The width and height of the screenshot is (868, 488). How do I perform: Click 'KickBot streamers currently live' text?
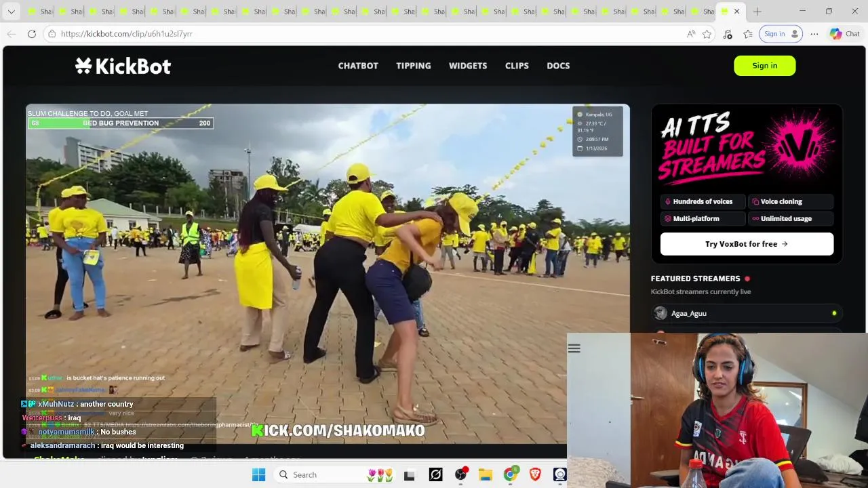click(x=701, y=291)
